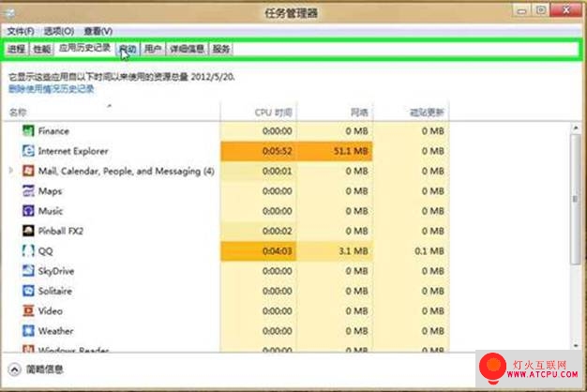Open the 文件(F) menu
The width and height of the screenshot is (587, 392).
click(21, 31)
